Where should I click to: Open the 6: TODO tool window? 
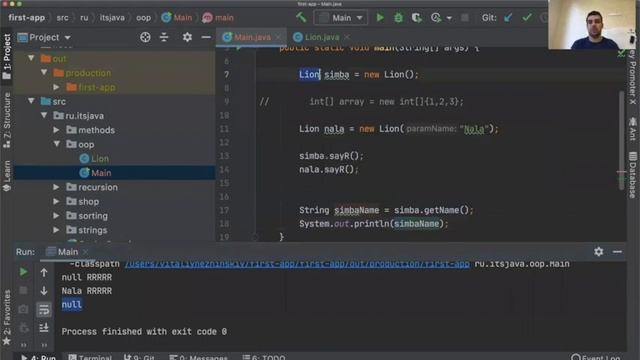point(264,357)
